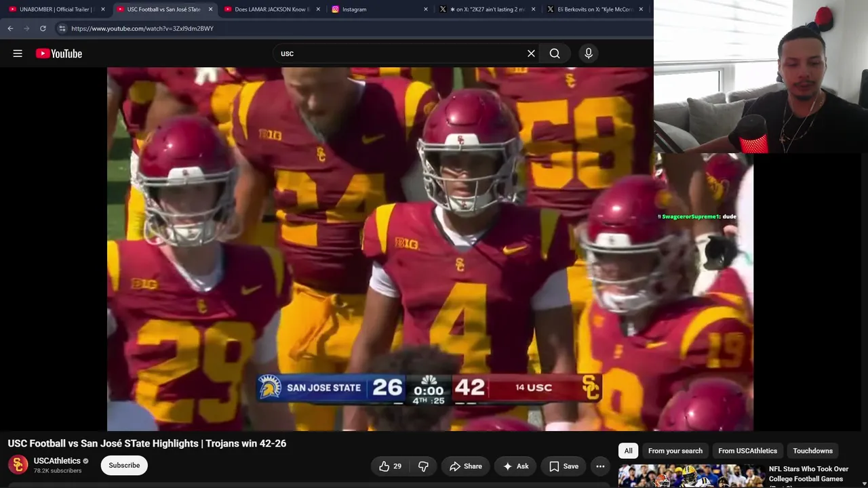Filter suggestions by From your search
Screen dimensions: 868x488
coord(675,451)
